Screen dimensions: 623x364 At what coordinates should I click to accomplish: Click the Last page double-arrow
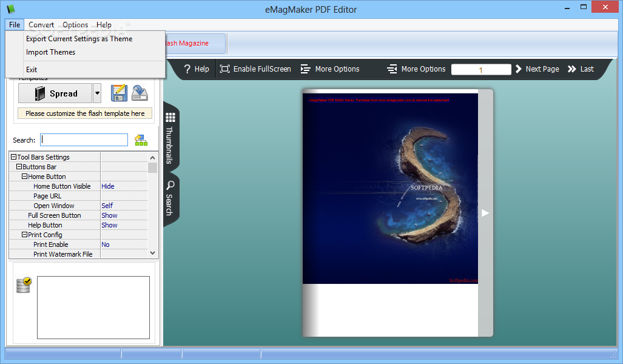(572, 69)
